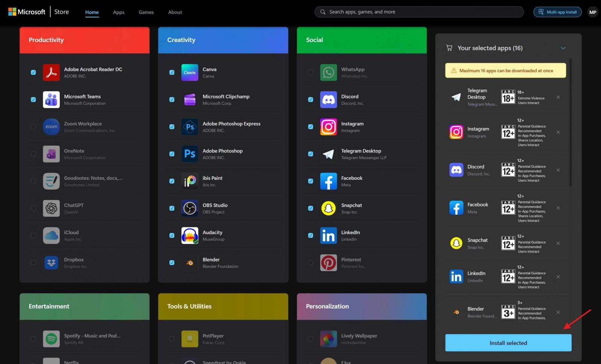Viewport: 601px width, 364px height.
Task: Click the Spotify app icon
Action: coord(51,338)
